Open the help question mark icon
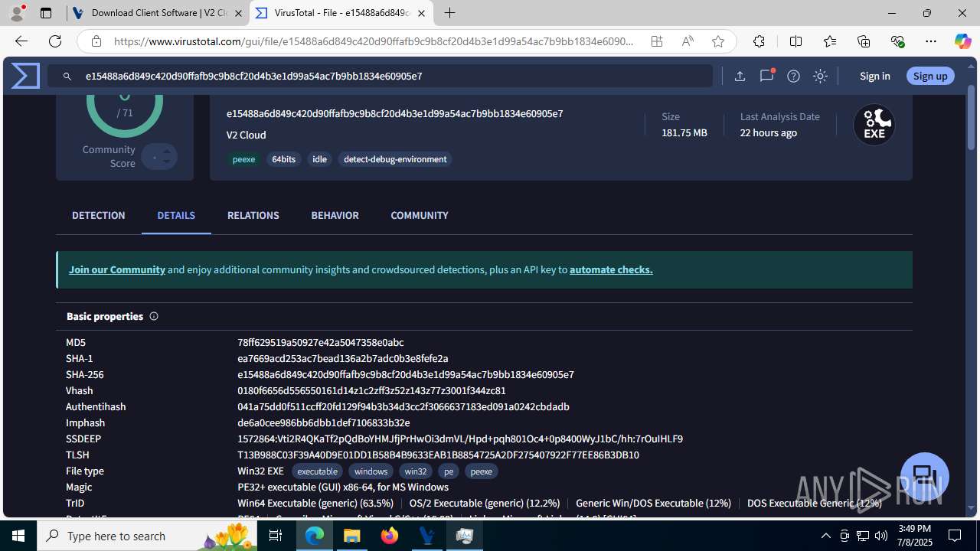 [x=793, y=76]
